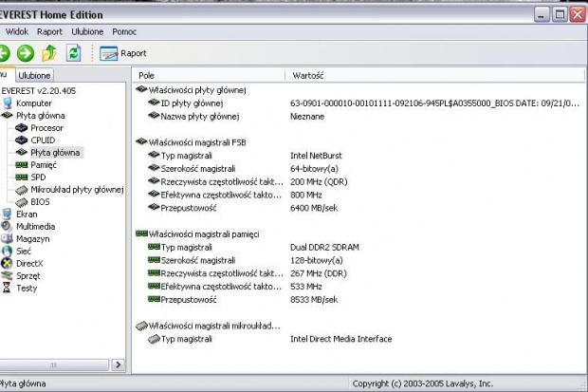The height and width of the screenshot is (392, 588).
Task: Click the Multimedia icon in the sidebar
Action: [x=8, y=226]
